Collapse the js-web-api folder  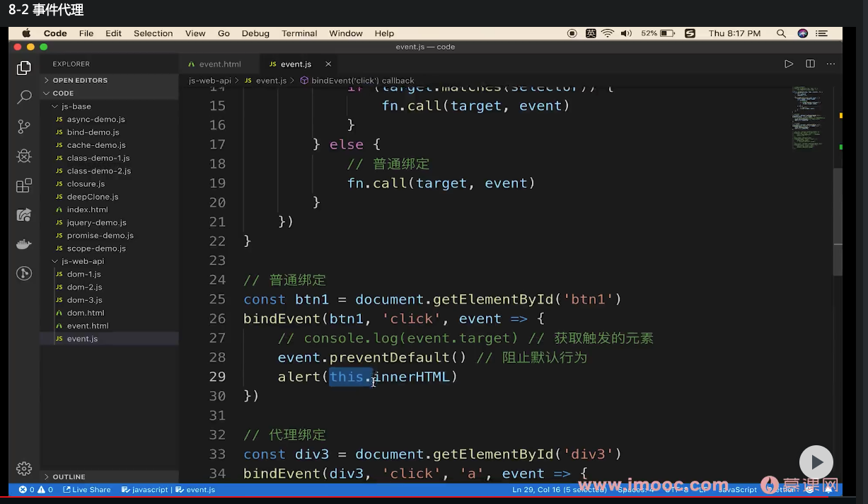tap(83, 261)
